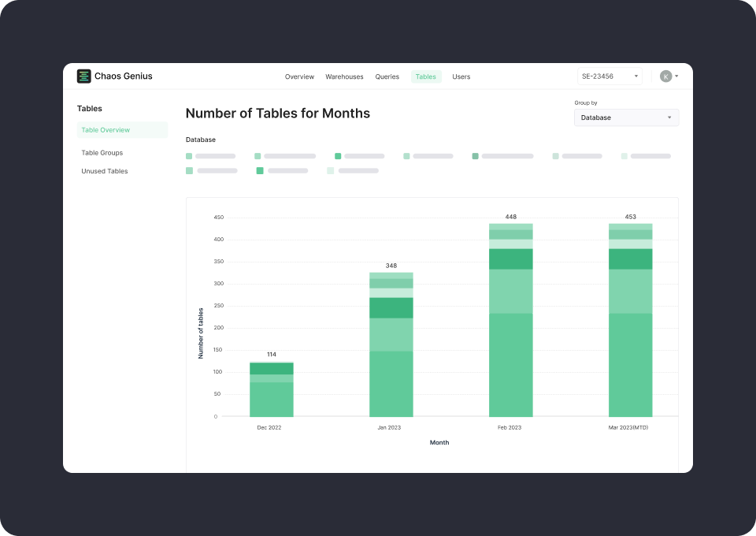756x536 pixels.
Task: Open the SE-23456 warehouse selector
Action: point(609,76)
